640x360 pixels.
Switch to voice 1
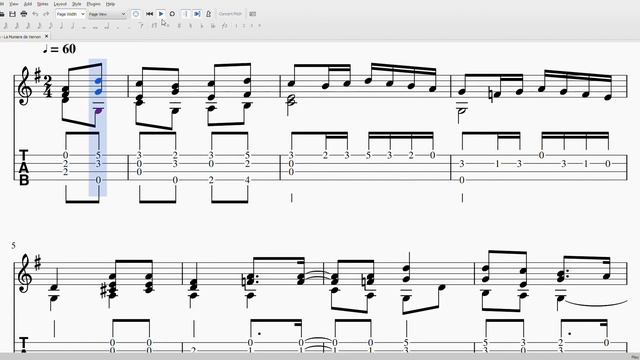click(236, 26)
